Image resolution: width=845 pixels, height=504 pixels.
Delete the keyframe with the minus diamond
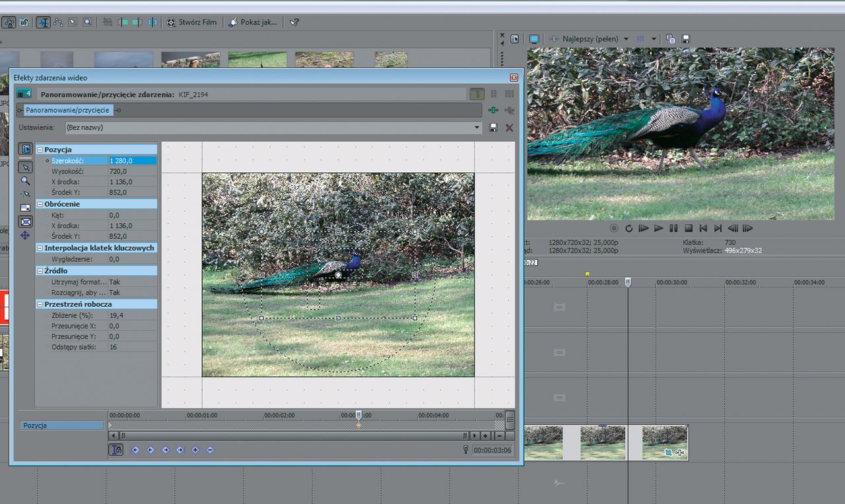[x=210, y=450]
